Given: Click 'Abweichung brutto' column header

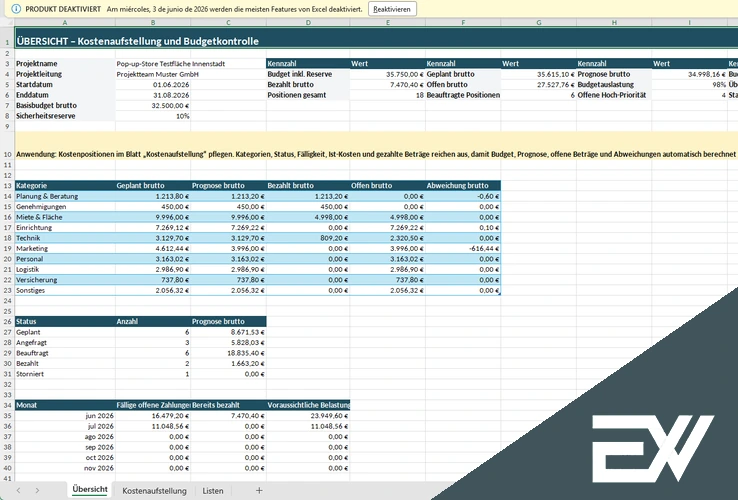Looking at the screenshot, I should [x=463, y=185].
